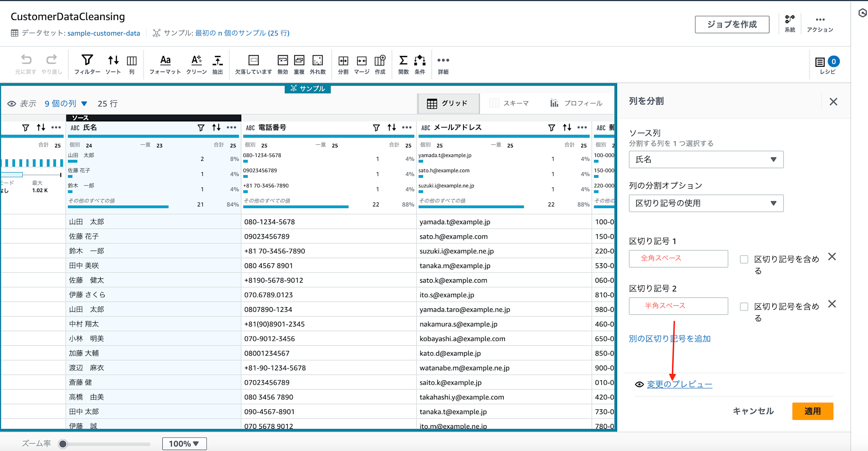868x451 pixels.
Task: Click the 電話番号 column header
Action: click(x=272, y=127)
